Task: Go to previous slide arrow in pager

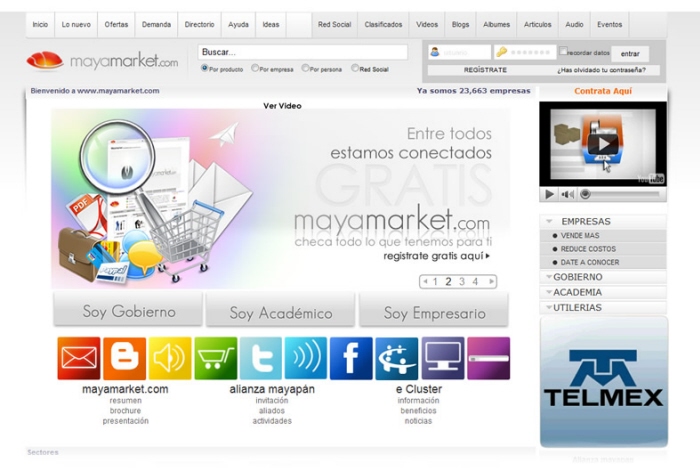Action: click(425, 281)
